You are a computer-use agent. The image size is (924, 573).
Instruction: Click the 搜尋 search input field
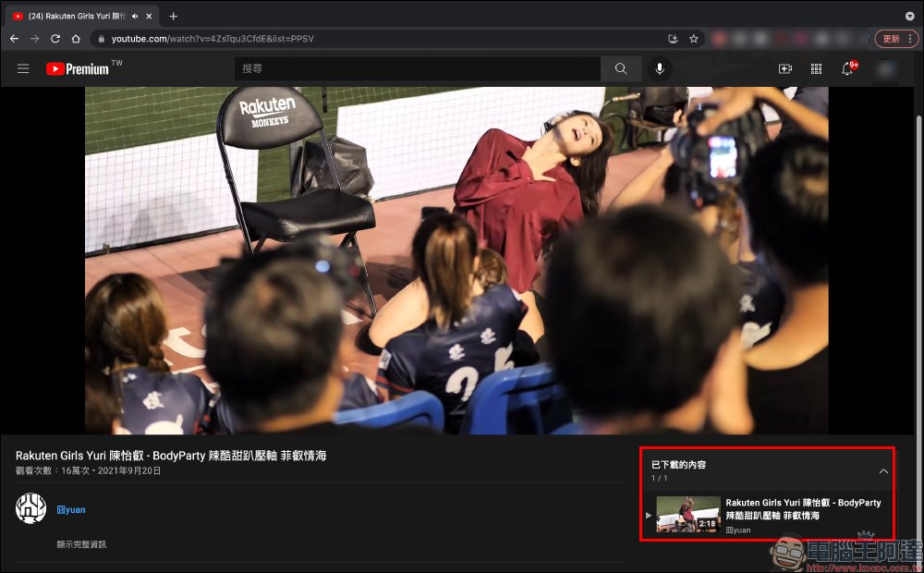coord(416,69)
